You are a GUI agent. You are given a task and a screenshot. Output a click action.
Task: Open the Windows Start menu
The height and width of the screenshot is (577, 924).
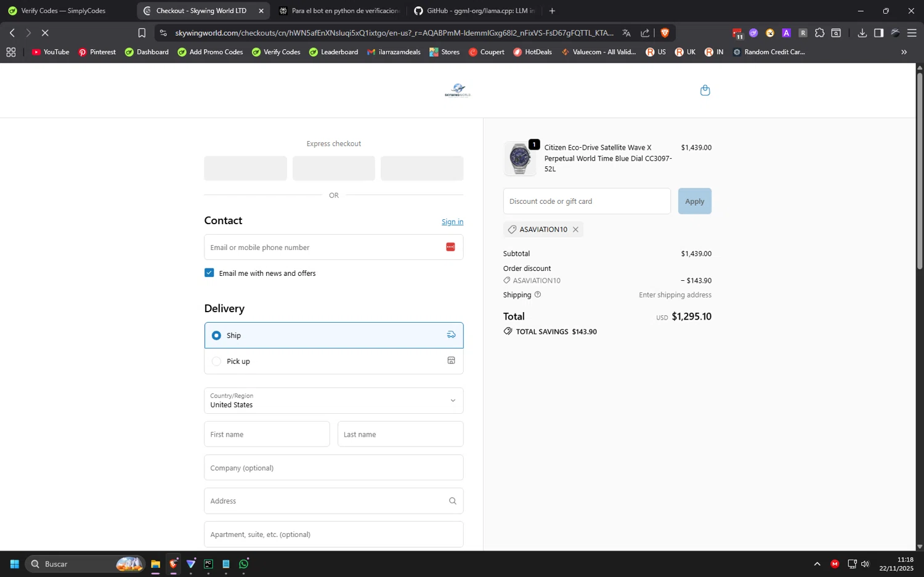click(x=15, y=564)
